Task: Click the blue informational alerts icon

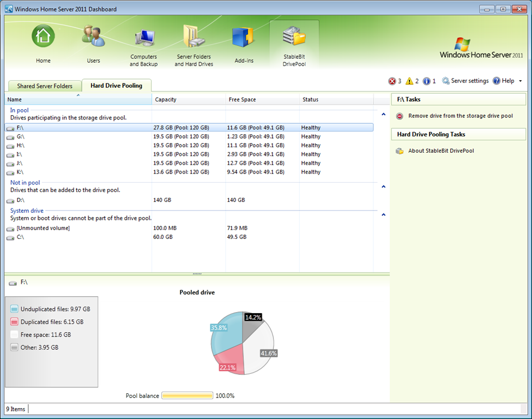Action: pos(426,81)
